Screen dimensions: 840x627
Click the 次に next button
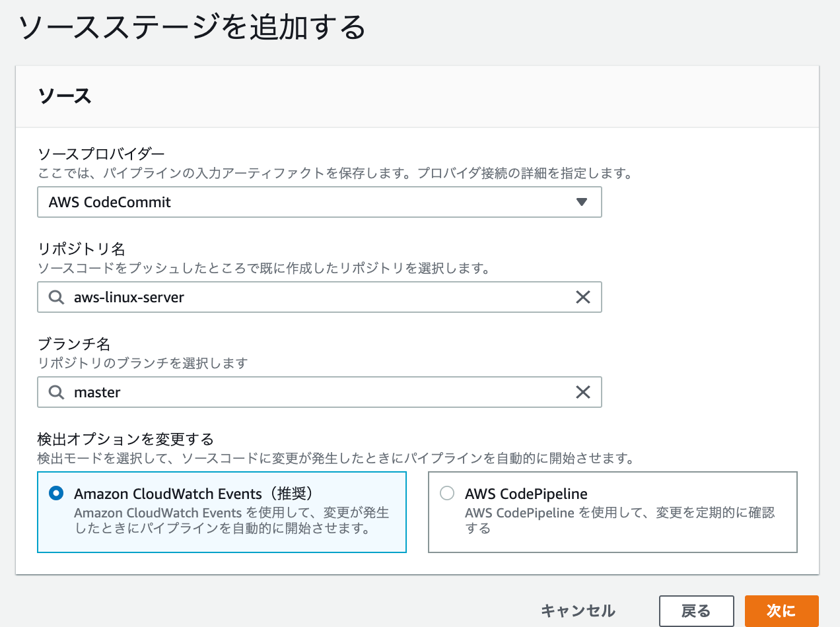tap(781, 610)
